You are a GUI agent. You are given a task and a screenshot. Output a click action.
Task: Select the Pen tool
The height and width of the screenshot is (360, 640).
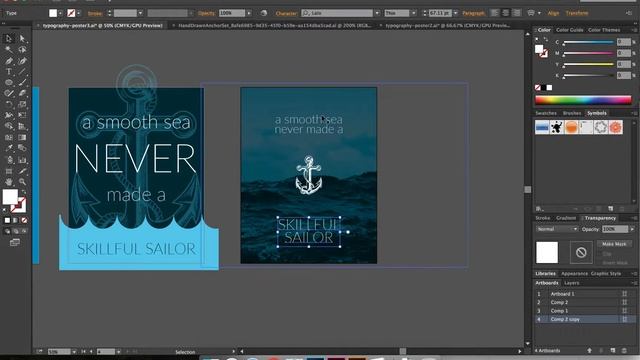(x=9, y=61)
